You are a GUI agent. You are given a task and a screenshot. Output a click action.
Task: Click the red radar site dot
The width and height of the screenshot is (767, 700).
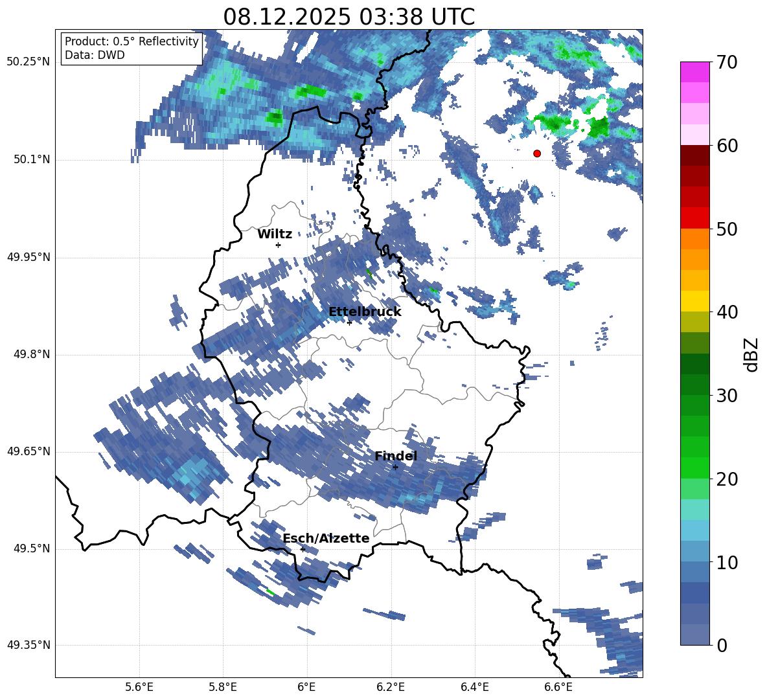(x=537, y=153)
